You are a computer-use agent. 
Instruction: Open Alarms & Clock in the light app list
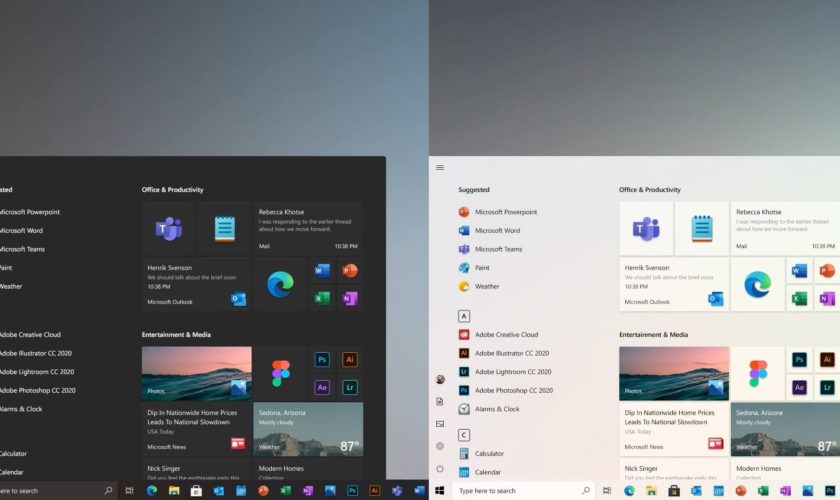pyautogui.click(x=496, y=409)
